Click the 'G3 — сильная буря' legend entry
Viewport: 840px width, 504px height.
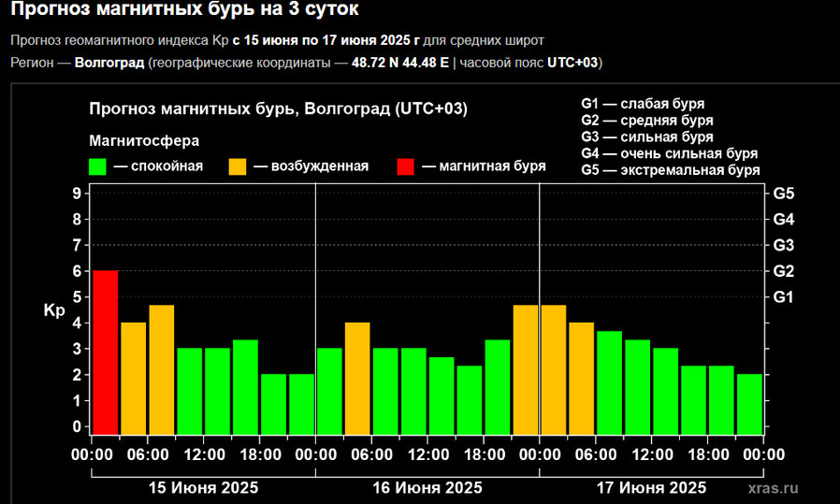[647, 137]
